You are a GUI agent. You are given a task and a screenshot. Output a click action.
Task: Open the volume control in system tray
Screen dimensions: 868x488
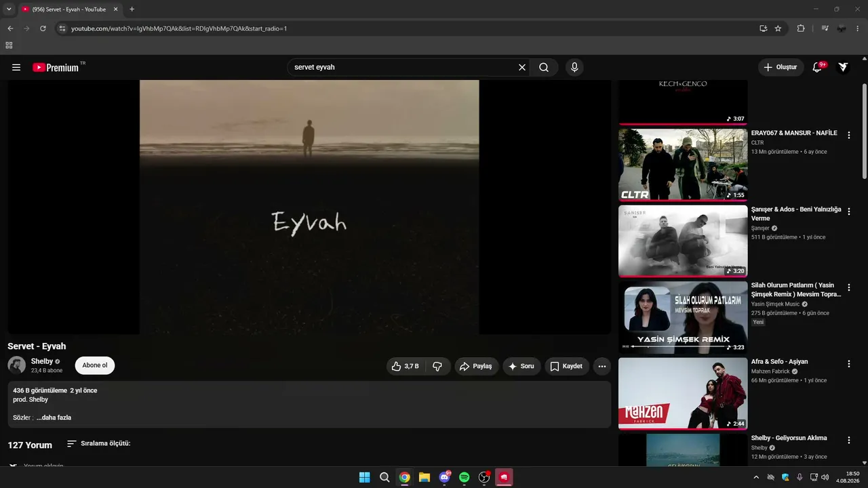click(825, 477)
